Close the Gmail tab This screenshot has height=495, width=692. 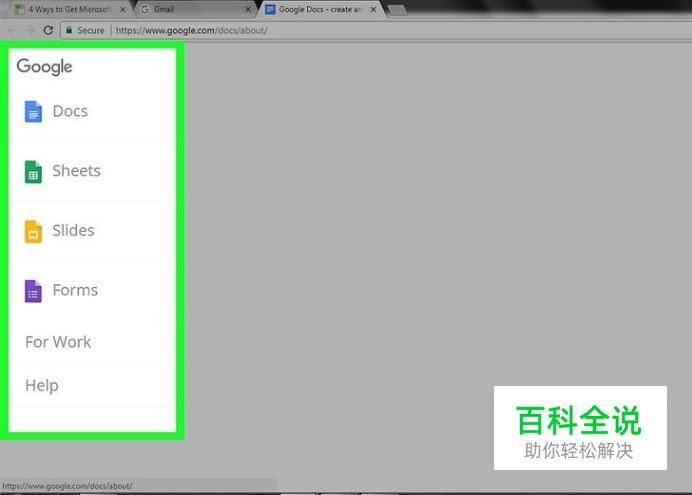click(x=248, y=9)
